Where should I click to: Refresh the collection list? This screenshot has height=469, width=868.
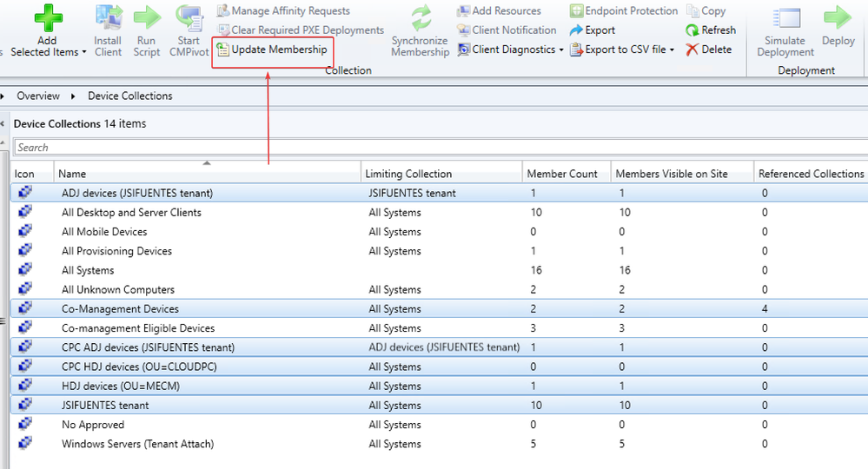[711, 30]
